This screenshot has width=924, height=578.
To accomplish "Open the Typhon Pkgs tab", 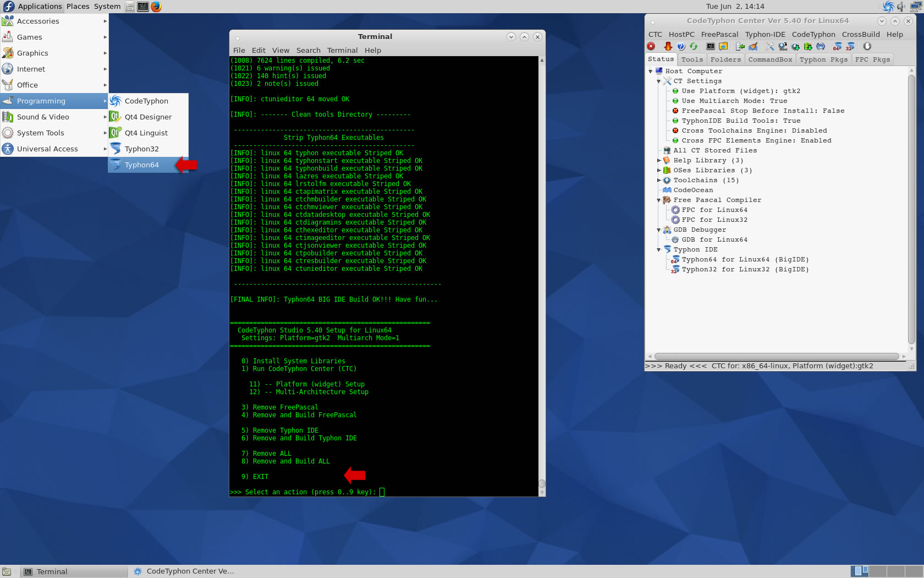I will click(823, 59).
